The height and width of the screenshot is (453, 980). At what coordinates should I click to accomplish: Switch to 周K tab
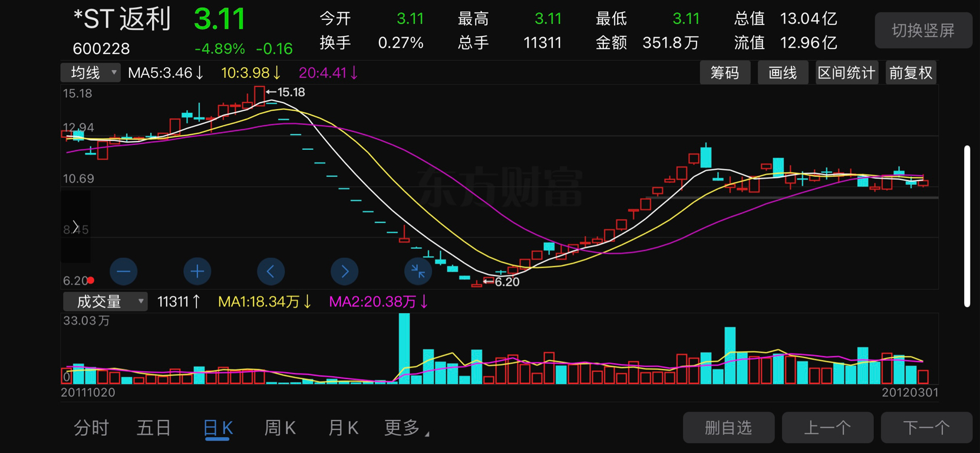click(x=281, y=428)
